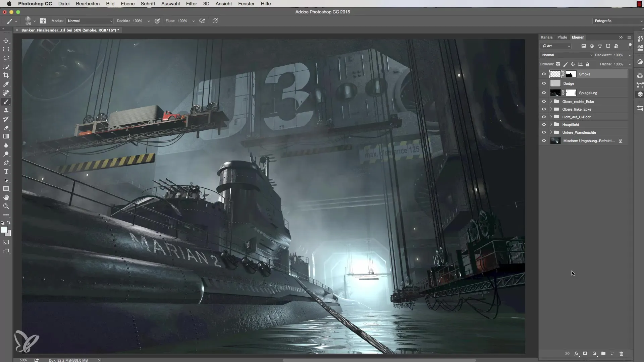
Task: Click the background color swatch
Action: pyautogui.click(x=8, y=234)
